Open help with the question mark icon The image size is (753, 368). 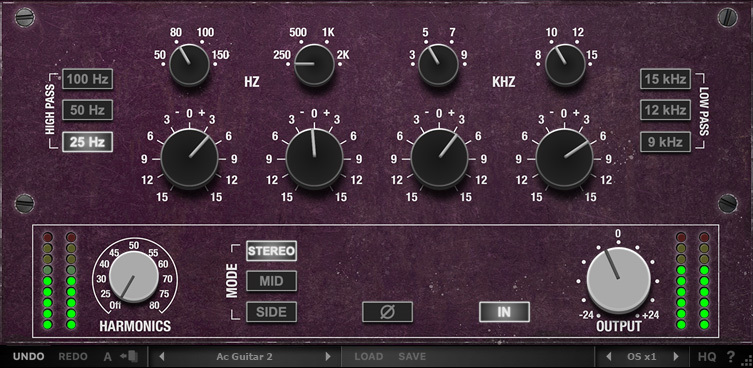click(730, 356)
